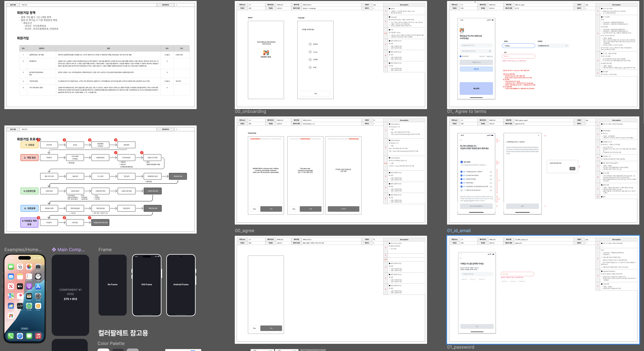Click the FaceTime app icon on iPhone mockup
The height and width of the screenshot is (351, 644).
click(11, 267)
